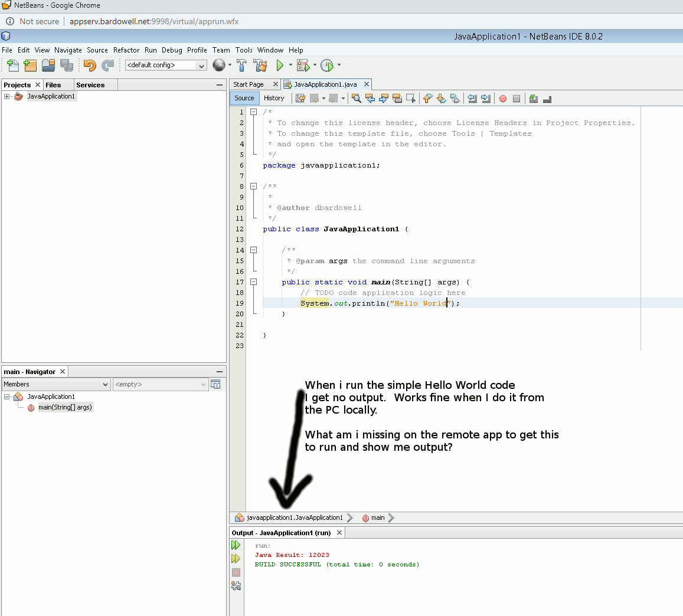Collapse JavaApplication1 node in Navigator
683x616 pixels.
tap(7, 397)
